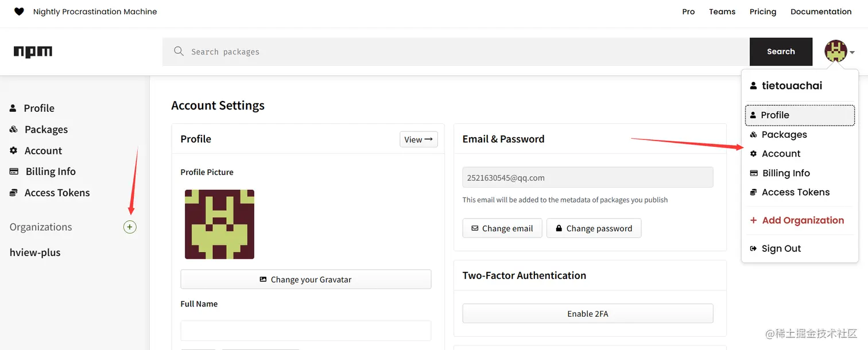
Task: Click the magnifier icon in search box
Action: click(x=179, y=52)
